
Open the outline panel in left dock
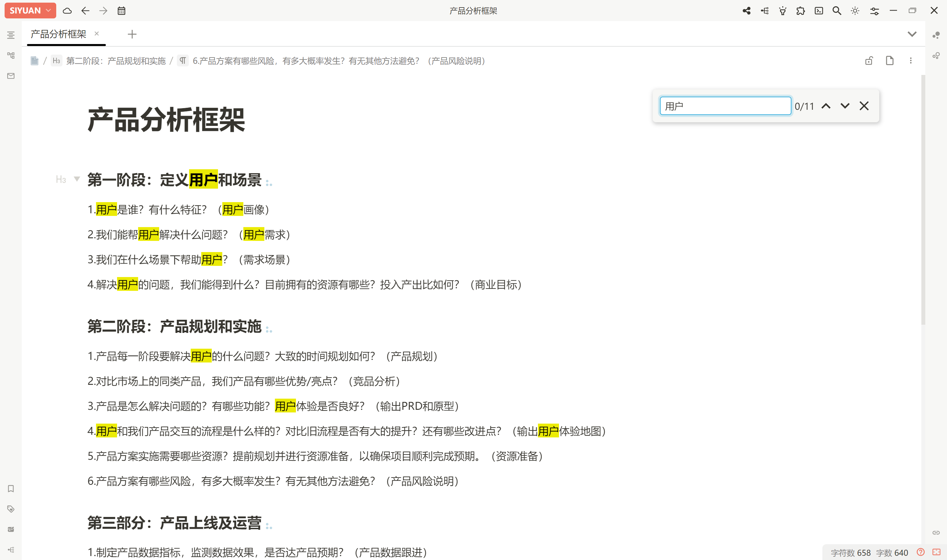[x=11, y=35]
